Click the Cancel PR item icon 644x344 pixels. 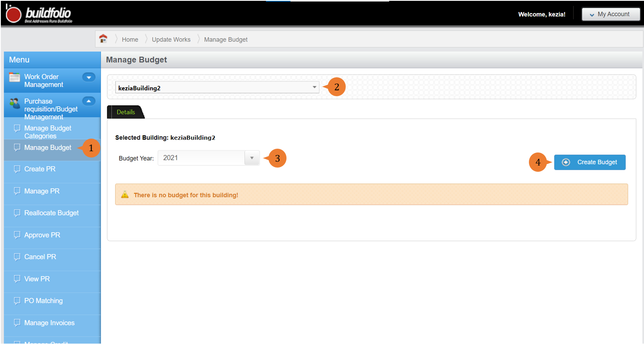(17, 257)
